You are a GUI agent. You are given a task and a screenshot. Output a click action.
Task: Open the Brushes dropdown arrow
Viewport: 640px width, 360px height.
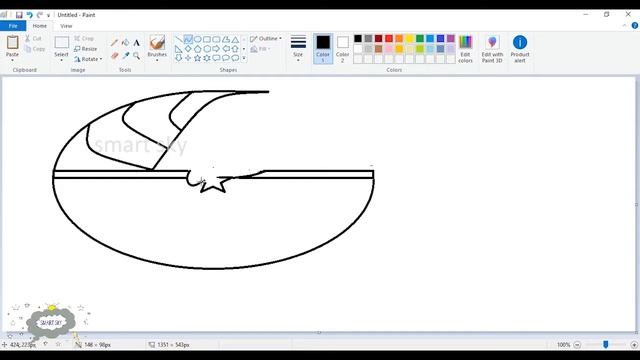point(157,60)
